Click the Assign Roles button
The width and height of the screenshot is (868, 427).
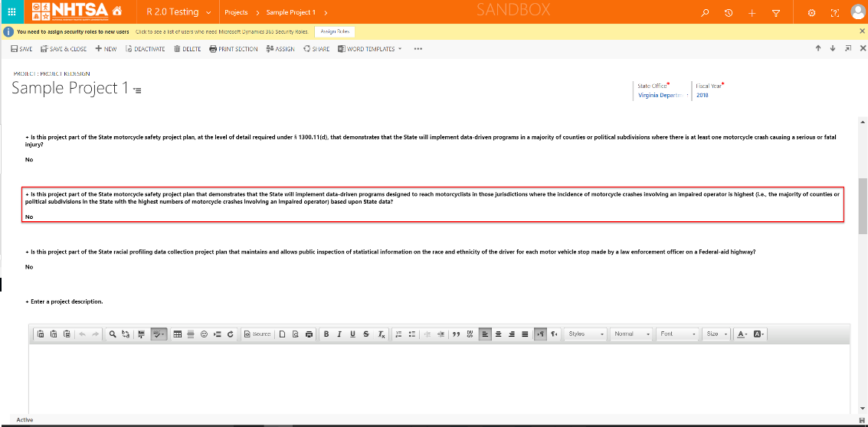334,31
